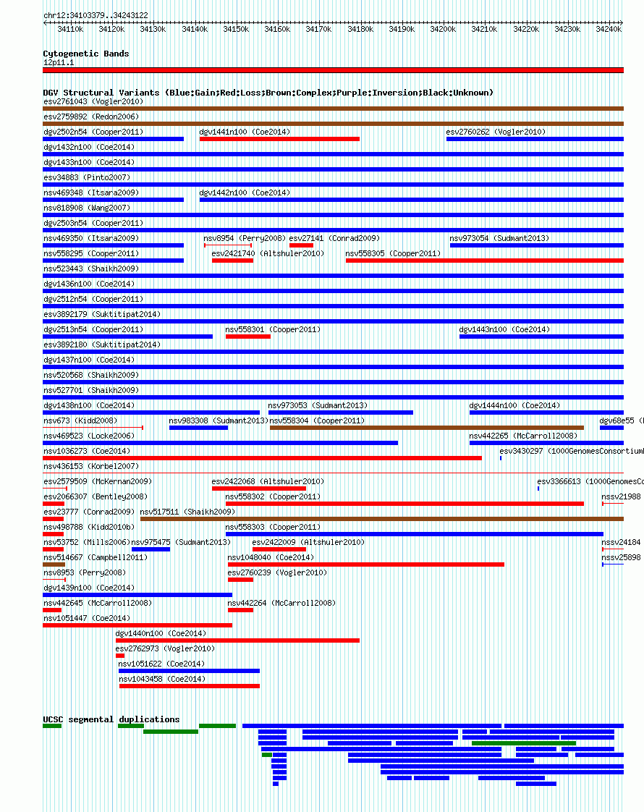Click nsv558304 (Cooper2011) complex variant label
Viewport: 644px width, 812px height.
pyautogui.click(x=317, y=420)
